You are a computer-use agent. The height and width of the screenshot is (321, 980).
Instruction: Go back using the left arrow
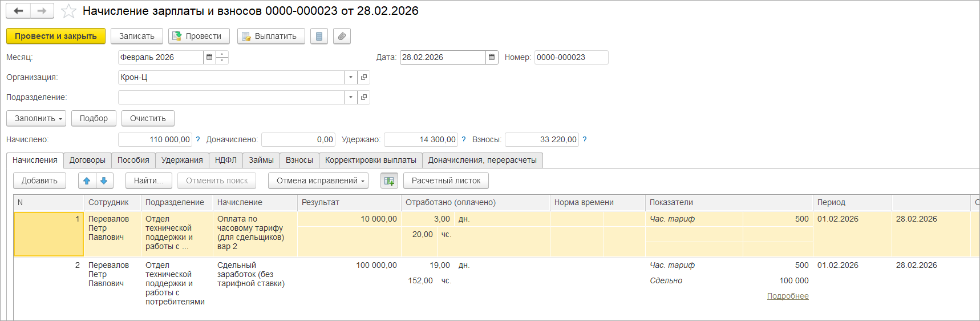tap(18, 11)
